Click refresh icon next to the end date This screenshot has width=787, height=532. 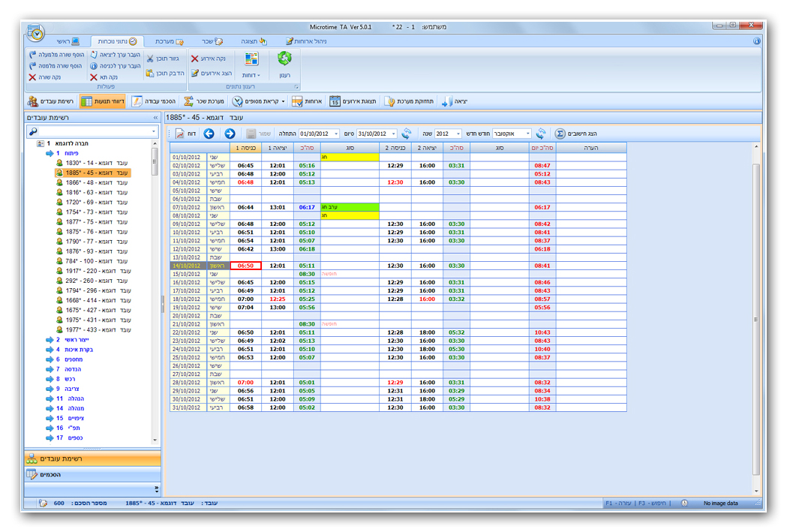[x=407, y=134]
